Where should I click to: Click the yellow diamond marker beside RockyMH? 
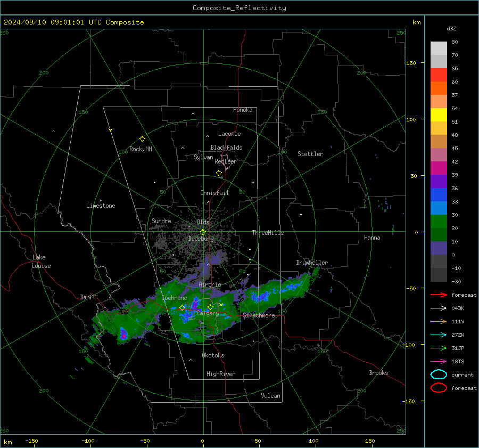tap(142, 139)
